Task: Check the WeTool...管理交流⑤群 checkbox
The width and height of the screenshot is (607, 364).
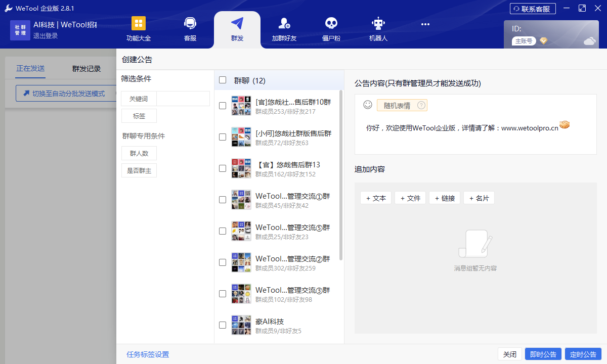Action: click(223, 231)
